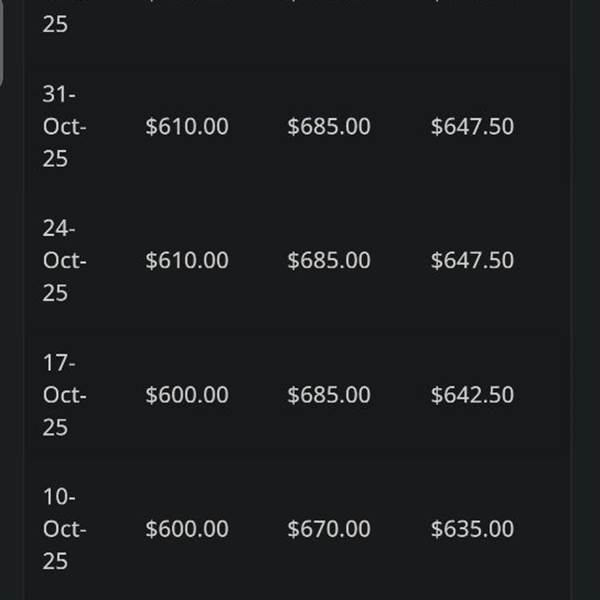600x600 pixels.
Task: Click the empty panel right of the price table
Action: 585,300
